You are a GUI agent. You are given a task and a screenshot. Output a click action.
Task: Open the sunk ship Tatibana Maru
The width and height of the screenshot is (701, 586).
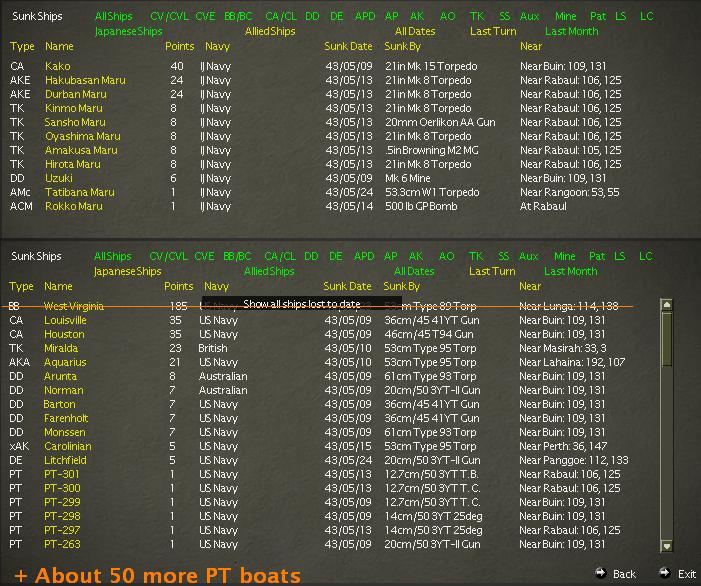pos(80,192)
